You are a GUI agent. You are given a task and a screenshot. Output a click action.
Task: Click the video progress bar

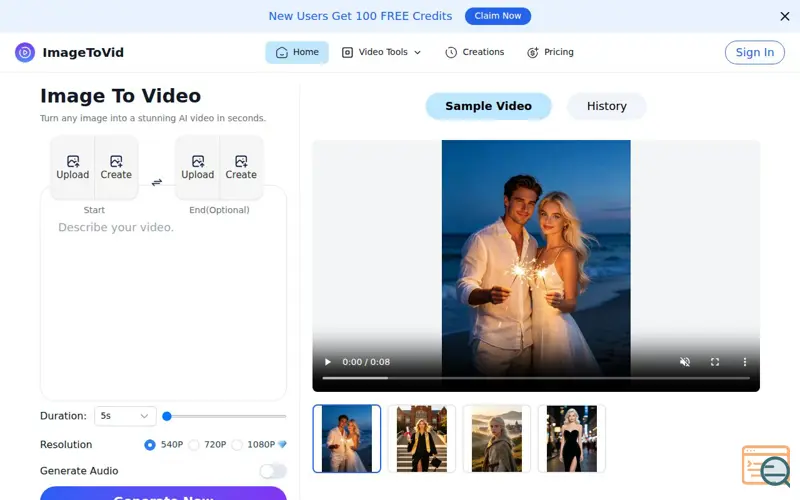click(536, 378)
